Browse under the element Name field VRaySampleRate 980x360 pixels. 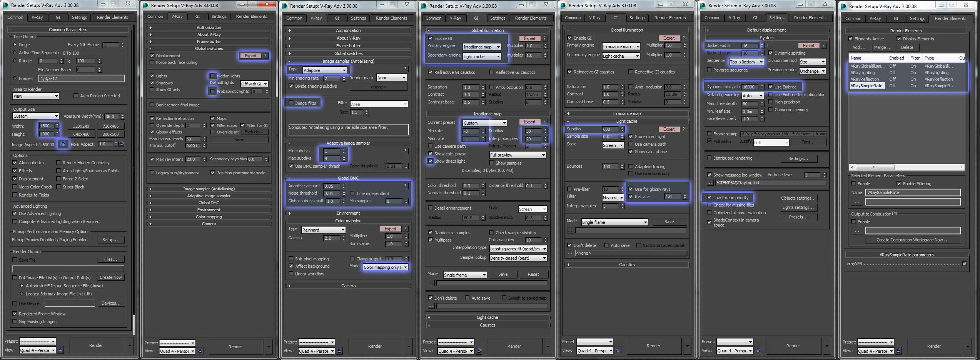click(857, 202)
